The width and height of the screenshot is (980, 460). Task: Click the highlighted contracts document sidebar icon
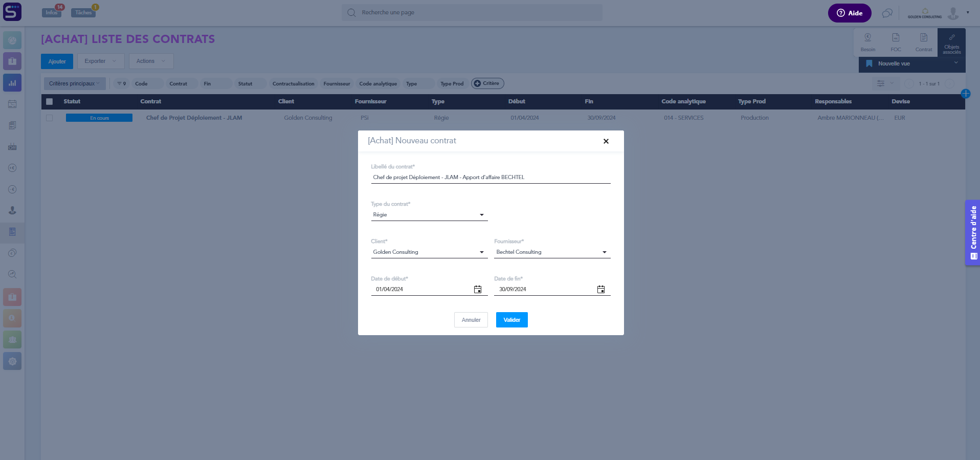point(12,232)
